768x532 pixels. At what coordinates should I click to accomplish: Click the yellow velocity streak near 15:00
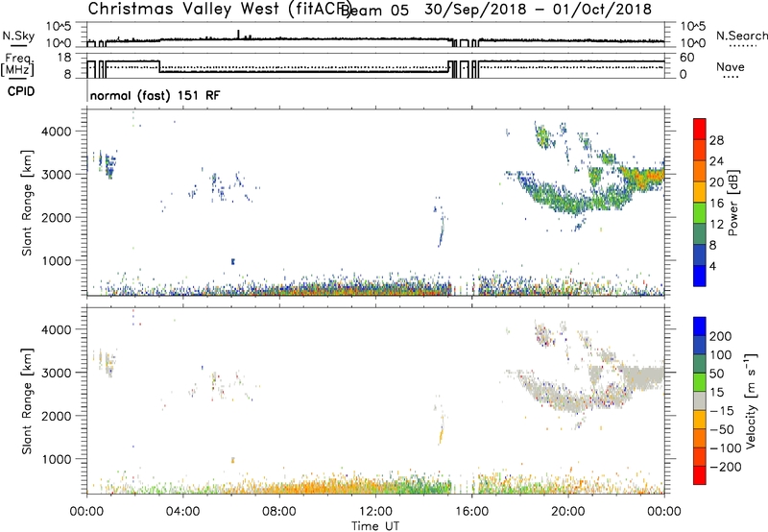441,434
